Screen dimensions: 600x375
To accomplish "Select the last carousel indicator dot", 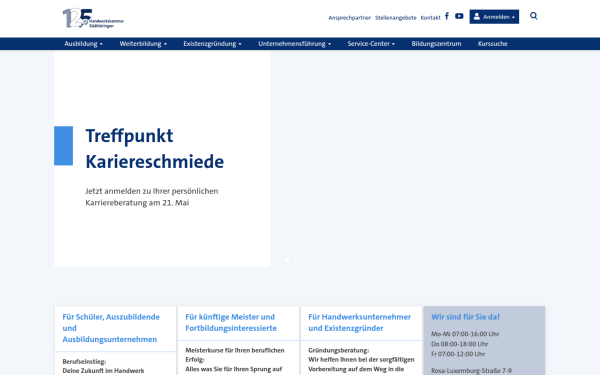I will click(314, 259).
